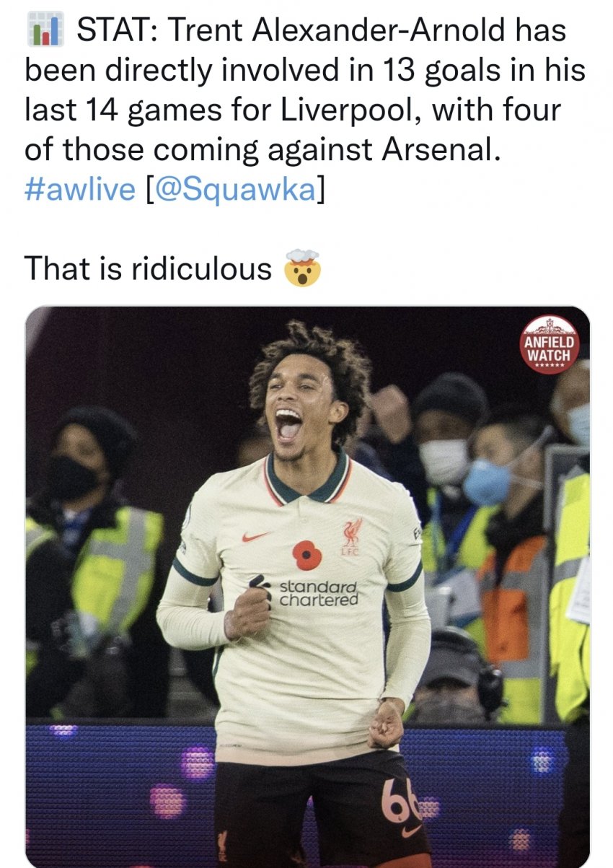The image size is (613, 868).
Task: Open the #awlive hashtag
Action: [79, 188]
